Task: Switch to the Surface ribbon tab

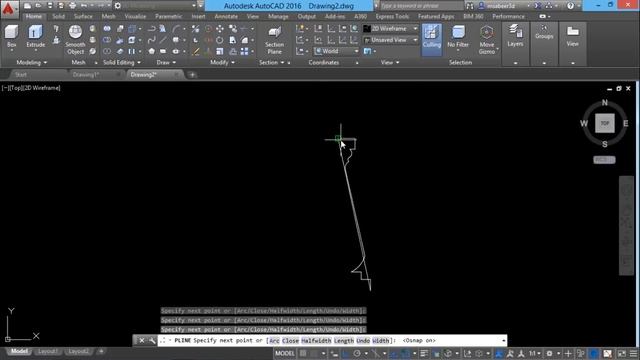Action: pyautogui.click(x=83, y=16)
